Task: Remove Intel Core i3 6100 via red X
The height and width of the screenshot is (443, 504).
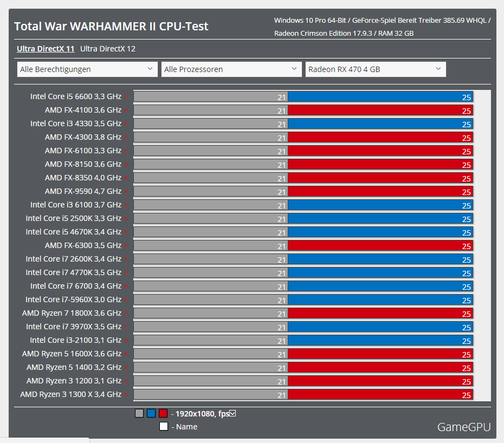Action: 126,205
